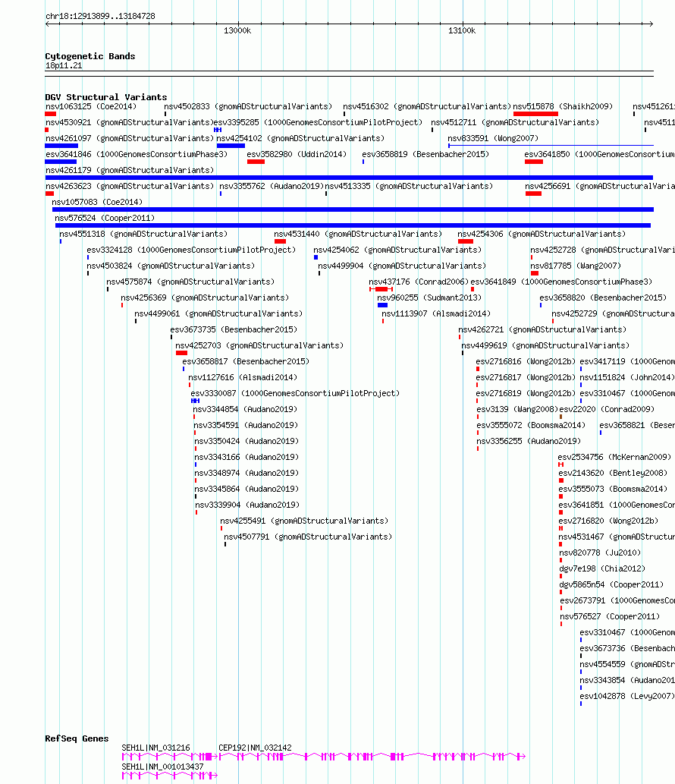Select nsv4499061 gnomAD variant label

point(218,314)
